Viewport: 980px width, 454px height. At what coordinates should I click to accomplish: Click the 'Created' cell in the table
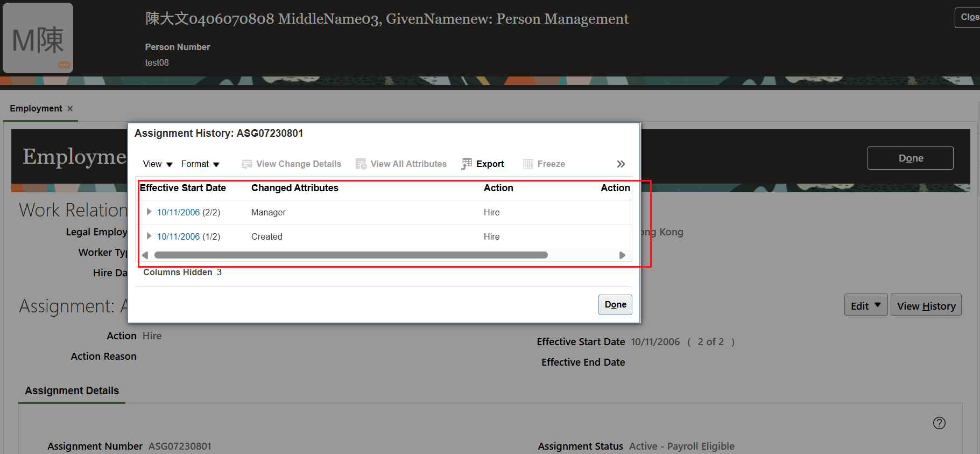coord(267,237)
